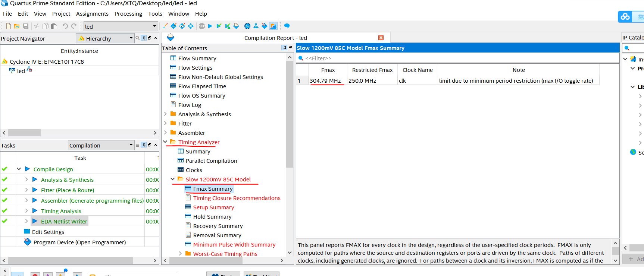The width and height of the screenshot is (644, 276).
Task: Click the Undo toolbar icon
Action: 65,26
